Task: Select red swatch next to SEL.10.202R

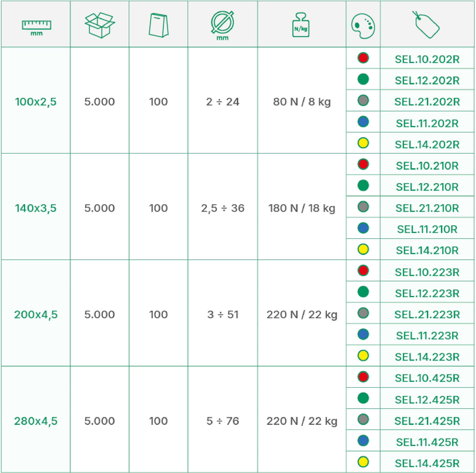Action: point(363,58)
